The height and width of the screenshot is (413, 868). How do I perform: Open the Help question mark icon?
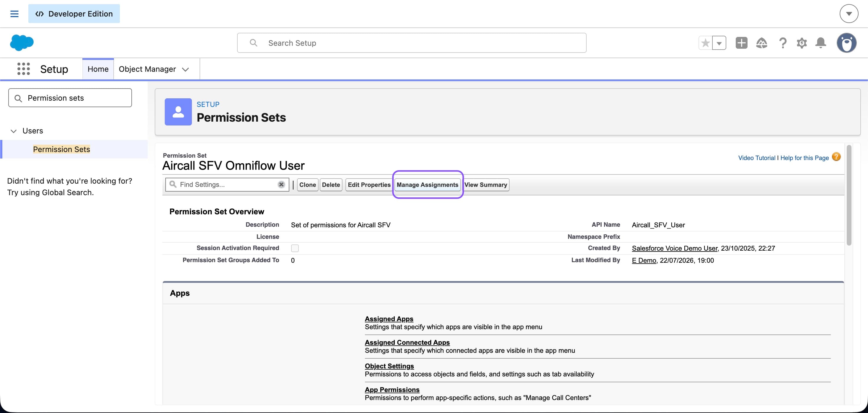(x=782, y=43)
